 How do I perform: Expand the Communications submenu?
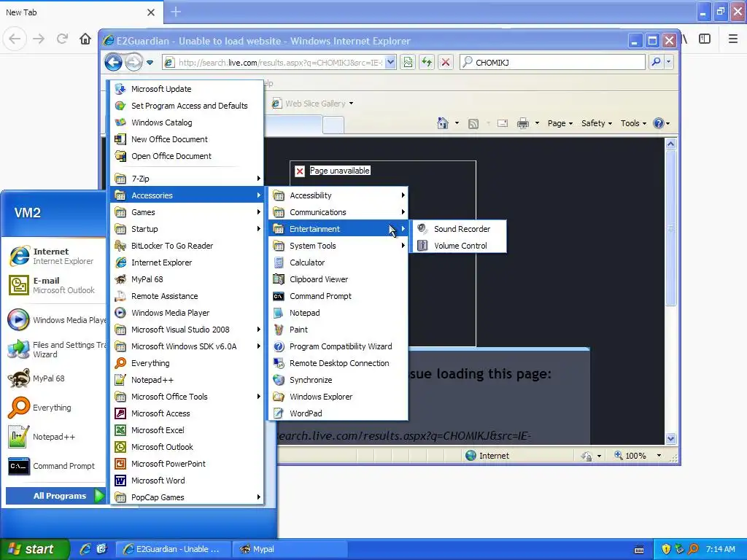coord(338,212)
